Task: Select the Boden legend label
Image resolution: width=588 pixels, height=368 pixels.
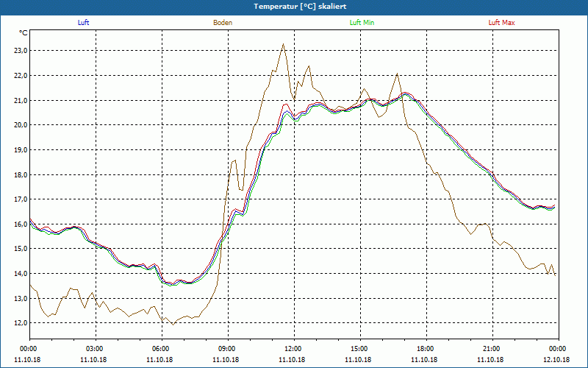Action: pyautogui.click(x=223, y=23)
